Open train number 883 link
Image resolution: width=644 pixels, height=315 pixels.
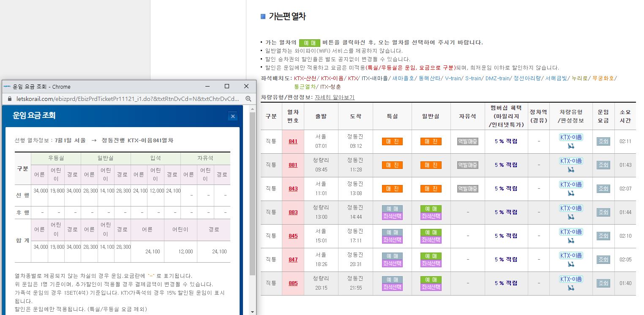(x=293, y=212)
